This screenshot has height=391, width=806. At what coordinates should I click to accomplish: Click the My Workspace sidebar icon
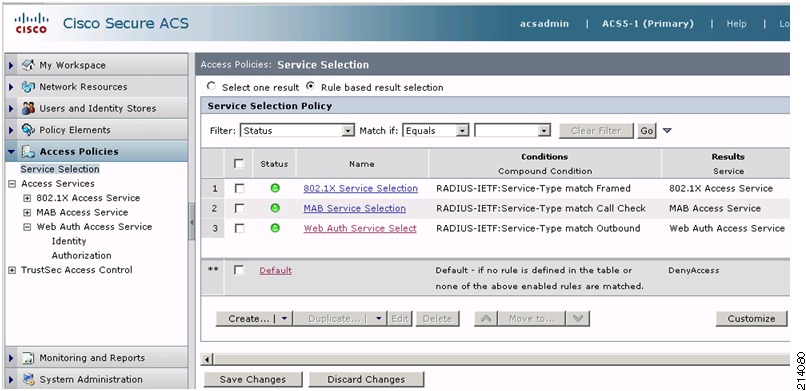(28, 65)
